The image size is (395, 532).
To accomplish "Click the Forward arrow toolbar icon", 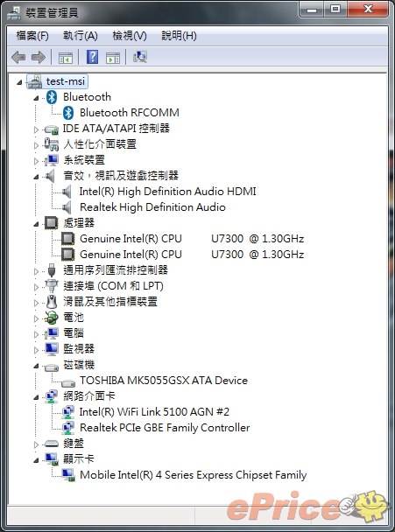I will pos(39,57).
